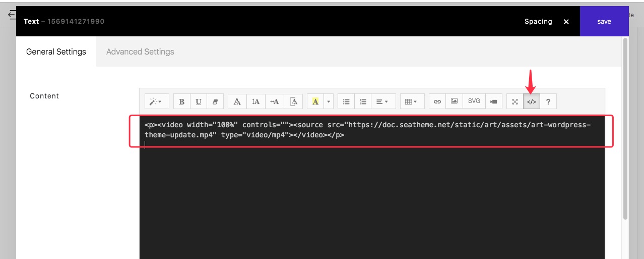Open the paragraph alignment dropdown
The image size is (644, 259).
tap(382, 101)
